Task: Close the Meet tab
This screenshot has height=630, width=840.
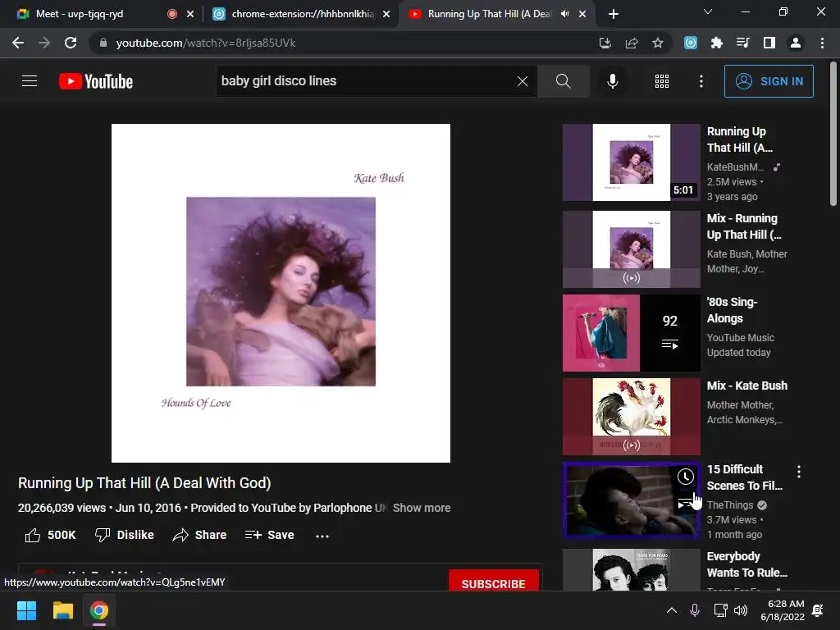Action: (190, 15)
